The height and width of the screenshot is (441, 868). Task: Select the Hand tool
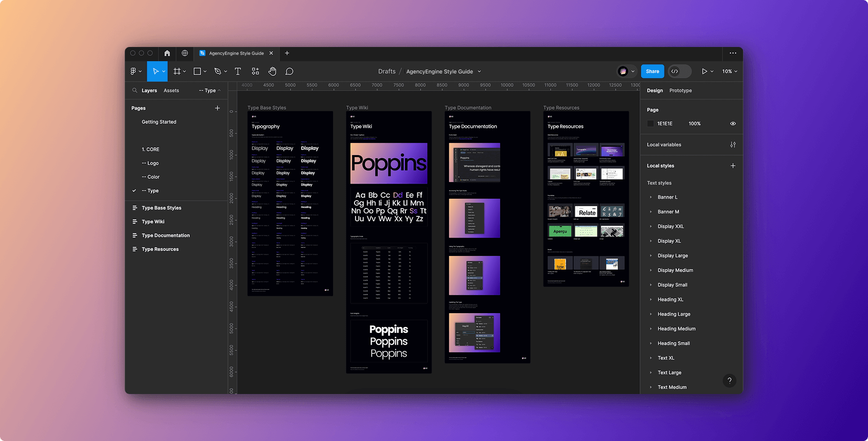point(272,71)
